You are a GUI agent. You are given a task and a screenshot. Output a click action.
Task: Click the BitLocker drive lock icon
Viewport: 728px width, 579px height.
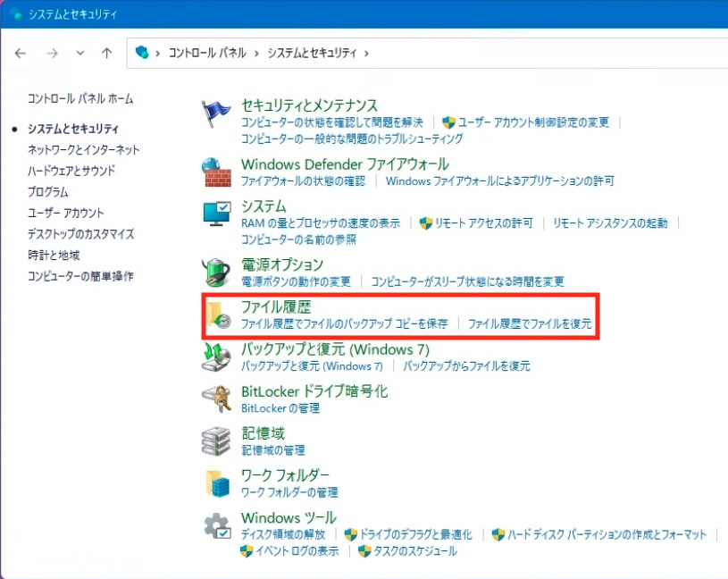point(216,399)
